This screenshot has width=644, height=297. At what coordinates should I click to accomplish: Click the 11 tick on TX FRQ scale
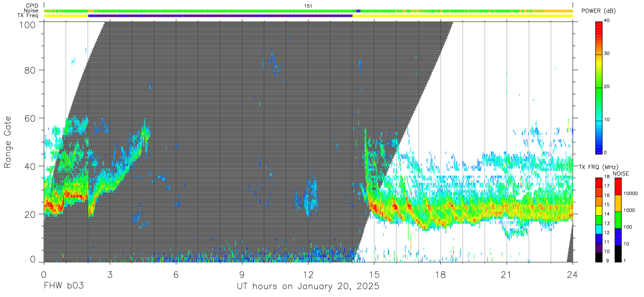tap(607, 243)
